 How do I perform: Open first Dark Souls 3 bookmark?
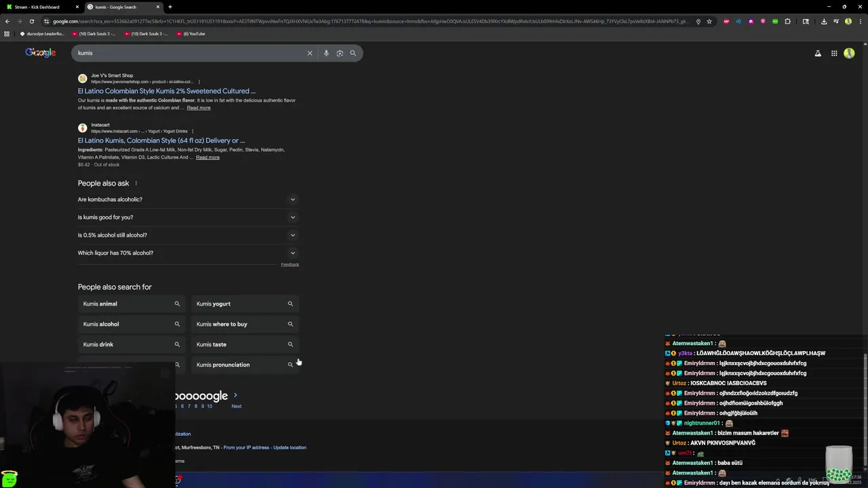[94, 33]
